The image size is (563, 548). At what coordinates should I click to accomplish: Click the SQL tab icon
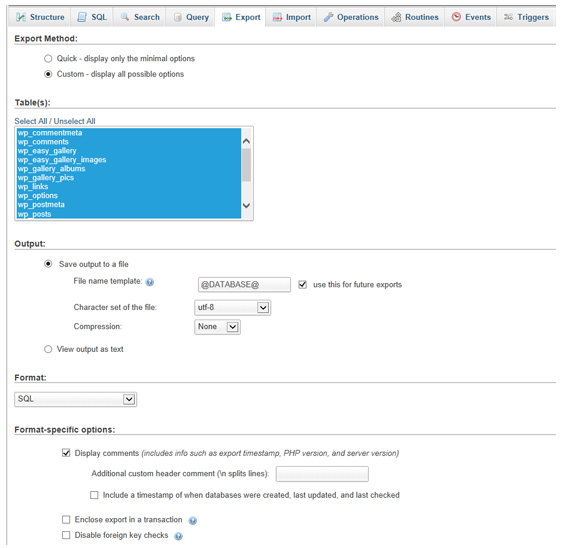tap(82, 17)
